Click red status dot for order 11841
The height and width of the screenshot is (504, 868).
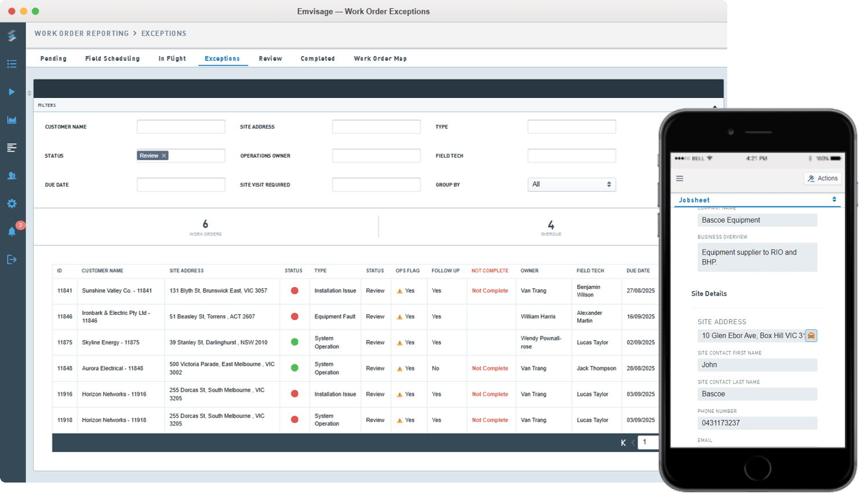point(294,291)
